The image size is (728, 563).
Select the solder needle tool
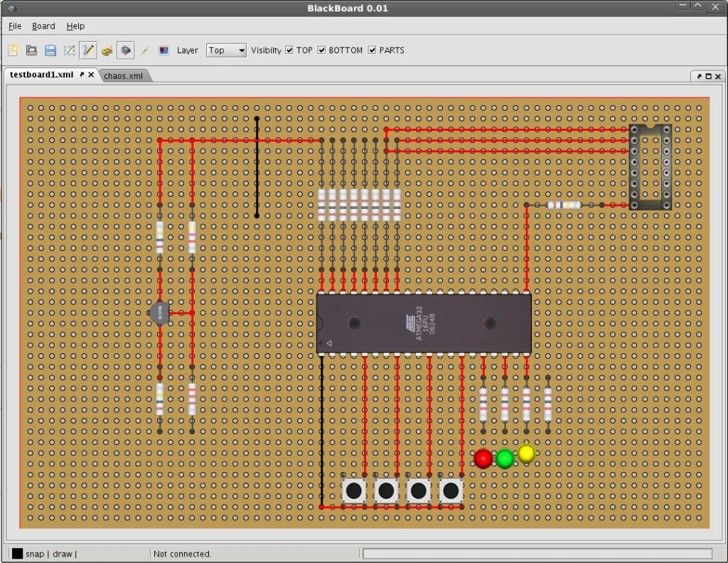pos(144,50)
